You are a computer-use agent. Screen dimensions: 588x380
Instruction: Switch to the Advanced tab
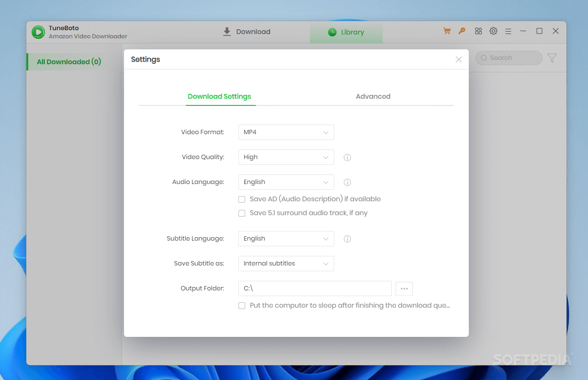373,96
